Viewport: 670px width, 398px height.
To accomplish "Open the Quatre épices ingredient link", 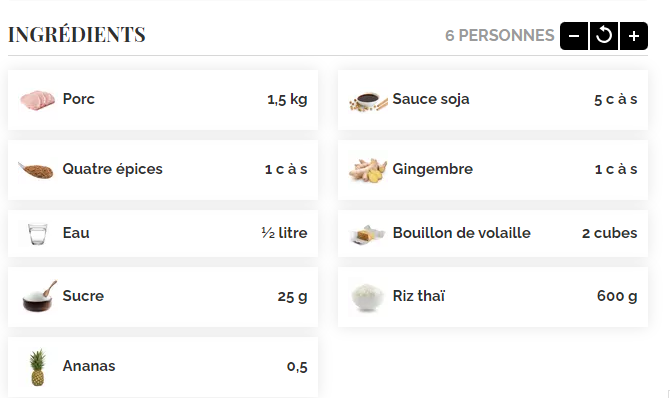I will (112, 169).
